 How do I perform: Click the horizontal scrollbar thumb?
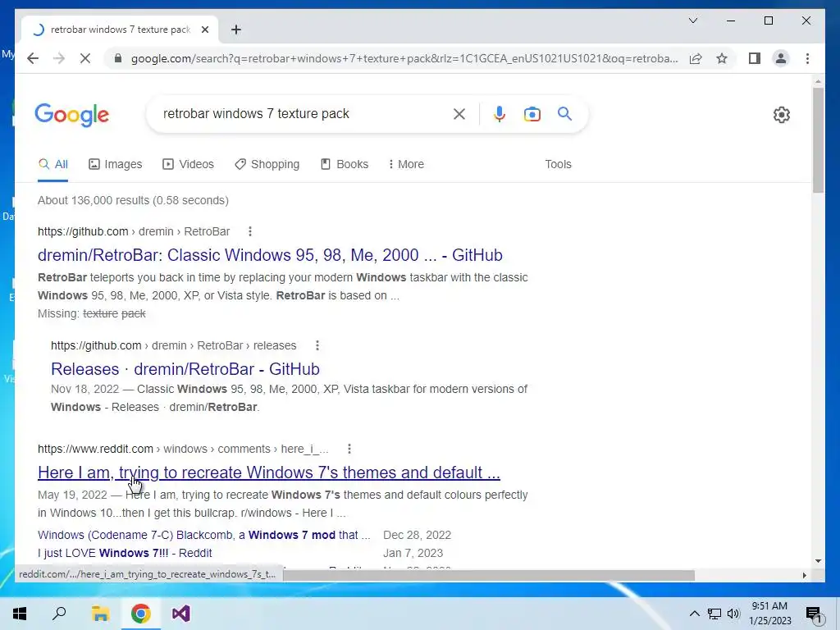489,575
